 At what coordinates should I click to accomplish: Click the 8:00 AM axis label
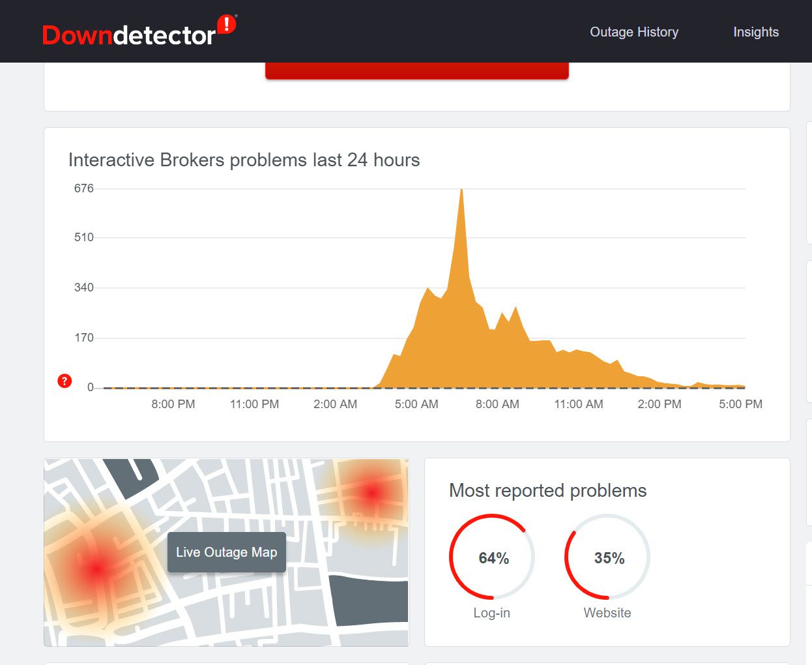[x=497, y=404]
